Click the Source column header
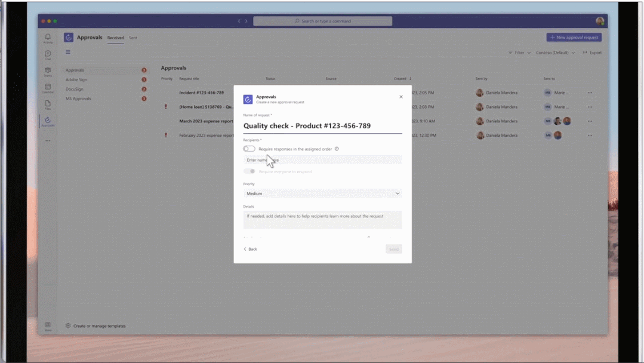 pyautogui.click(x=331, y=78)
